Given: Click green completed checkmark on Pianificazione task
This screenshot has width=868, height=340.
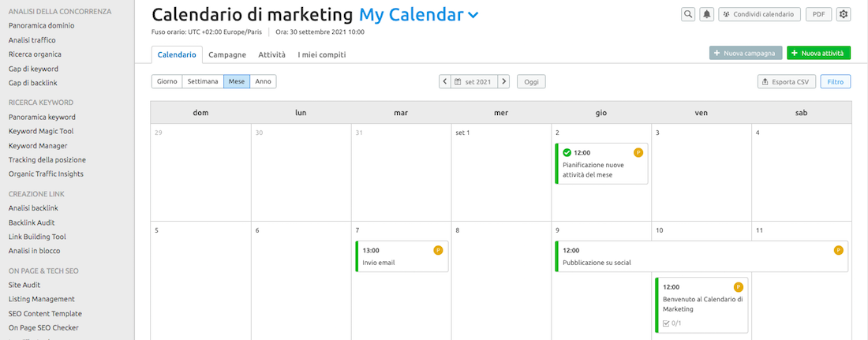Looking at the screenshot, I should pos(567,152).
